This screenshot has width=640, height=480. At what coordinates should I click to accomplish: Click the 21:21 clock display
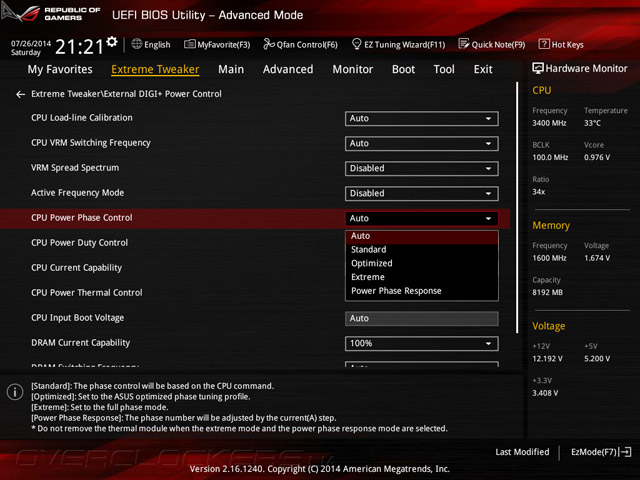click(80, 47)
